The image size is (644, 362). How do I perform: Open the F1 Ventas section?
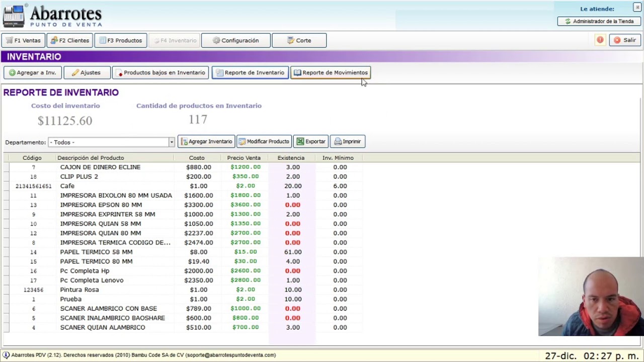[x=23, y=40]
